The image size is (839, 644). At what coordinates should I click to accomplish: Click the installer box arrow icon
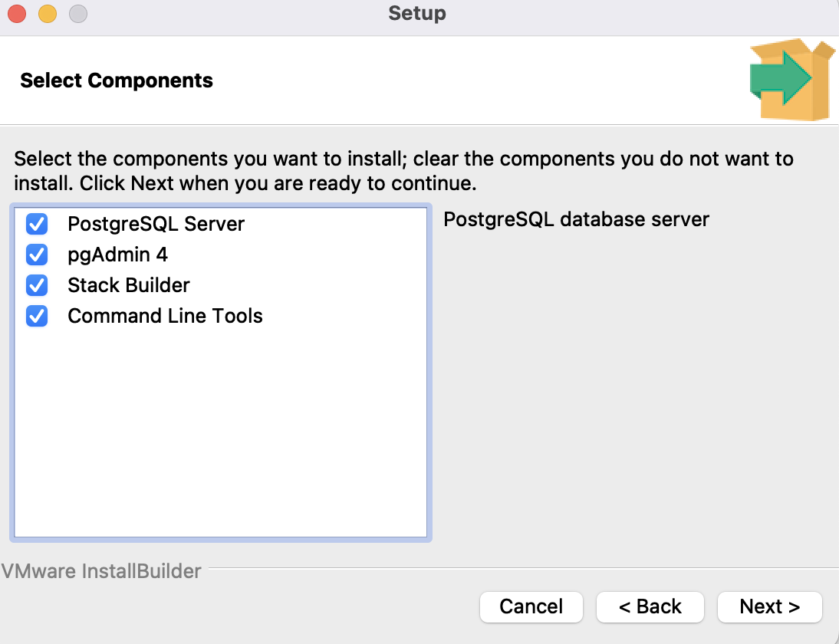coord(792,79)
